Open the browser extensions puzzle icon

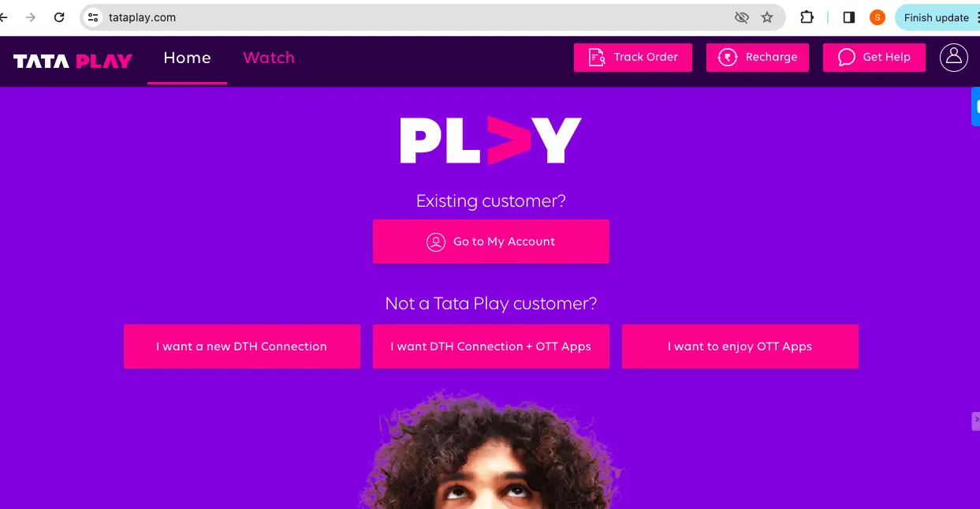click(x=807, y=17)
